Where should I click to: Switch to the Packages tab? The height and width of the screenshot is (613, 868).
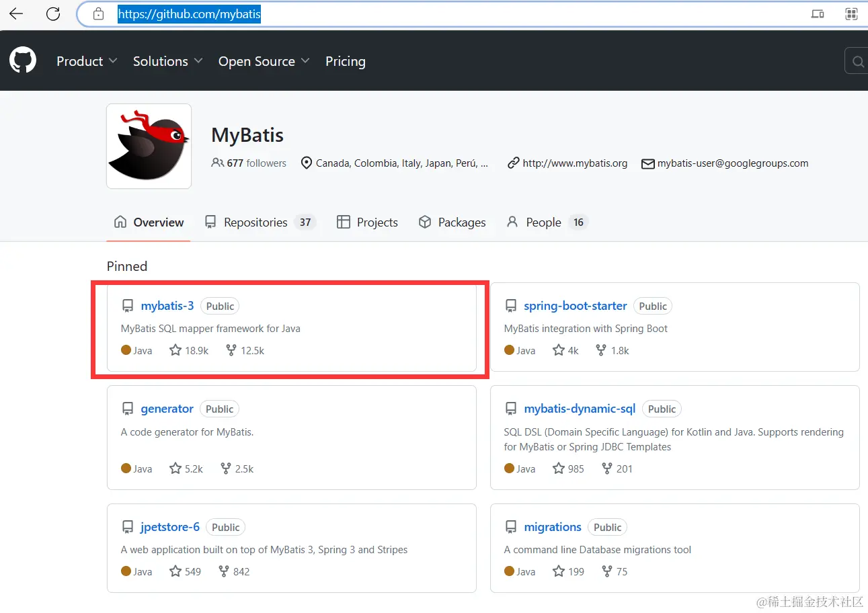point(452,222)
